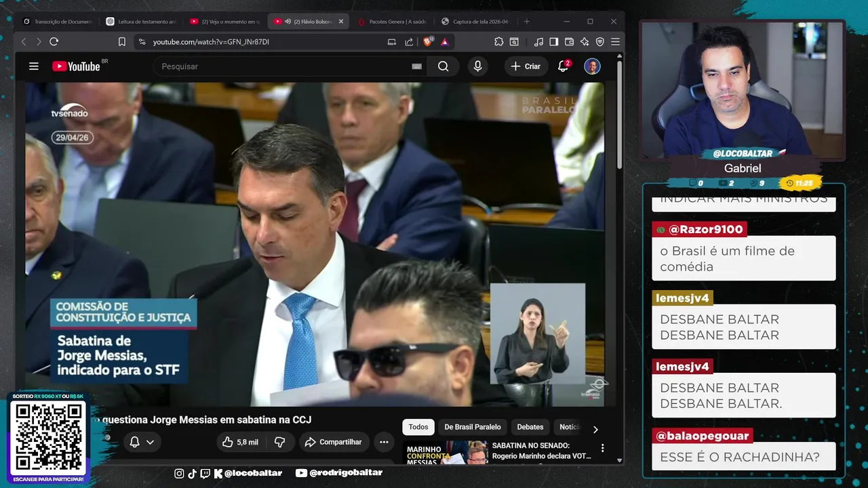Switch to the Transcrição de Documento tab
The image size is (868, 488).
click(58, 22)
